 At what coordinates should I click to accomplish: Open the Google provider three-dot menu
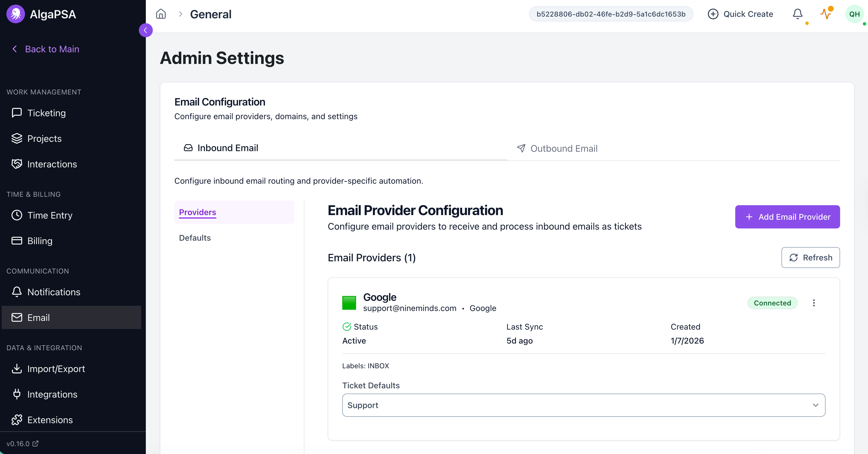[x=813, y=303]
